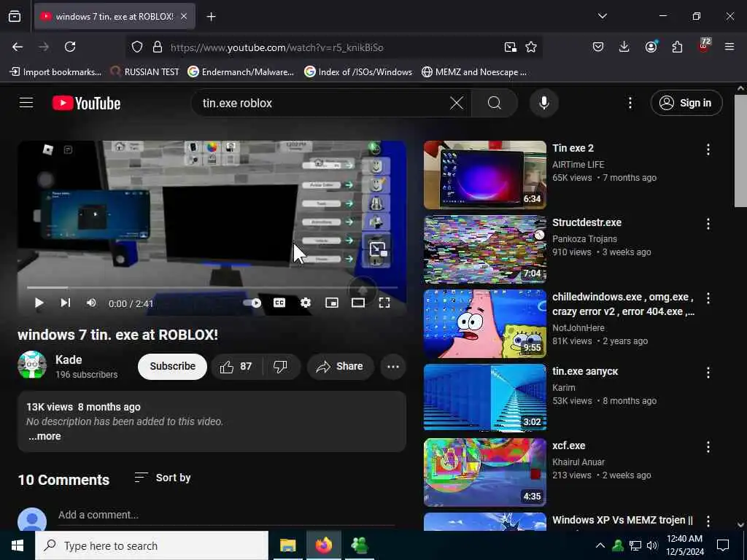Go back in the browser
The height and width of the screenshot is (560, 747).
coord(18,47)
